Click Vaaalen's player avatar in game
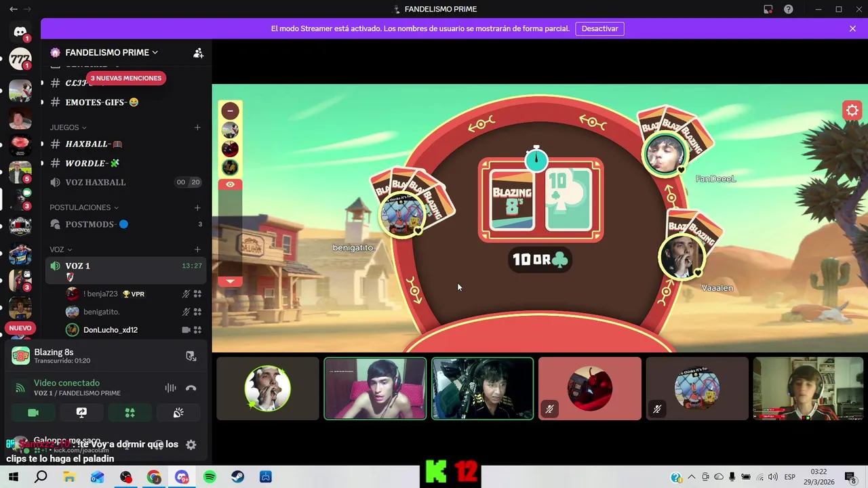Viewport: 868px width, 488px height. point(682,257)
